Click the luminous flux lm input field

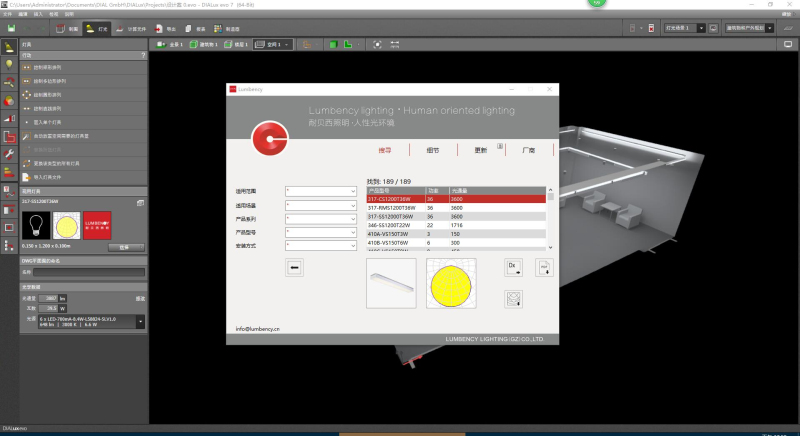point(48,298)
